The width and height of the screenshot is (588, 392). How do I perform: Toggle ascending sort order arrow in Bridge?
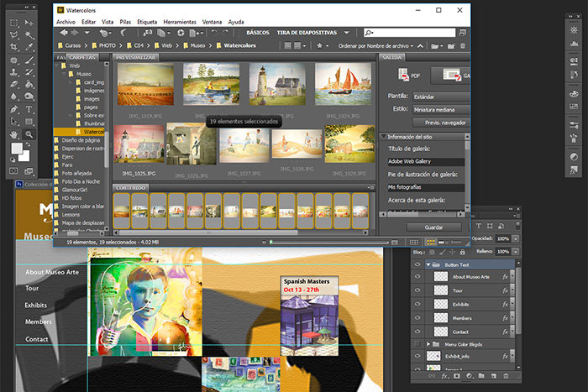click(x=420, y=45)
